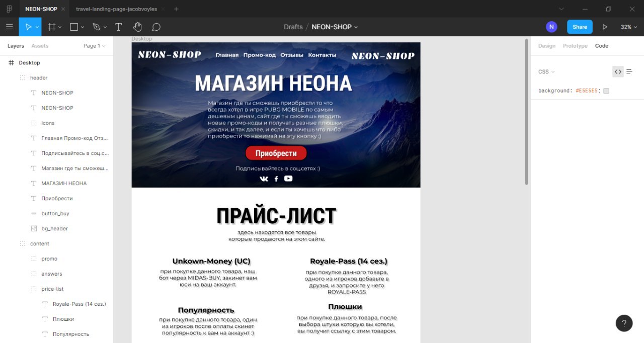Switch to the Code tab
The width and height of the screenshot is (644, 343).
coord(602,46)
